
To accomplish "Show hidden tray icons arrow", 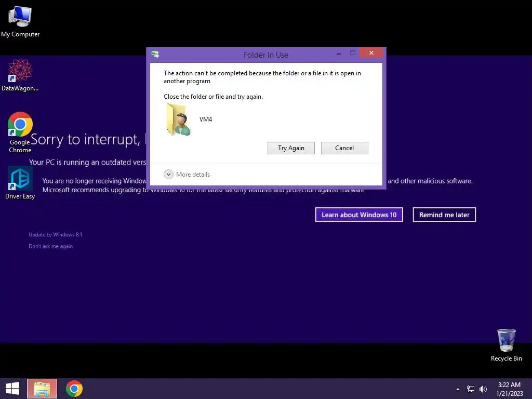I will (x=458, y=389).
